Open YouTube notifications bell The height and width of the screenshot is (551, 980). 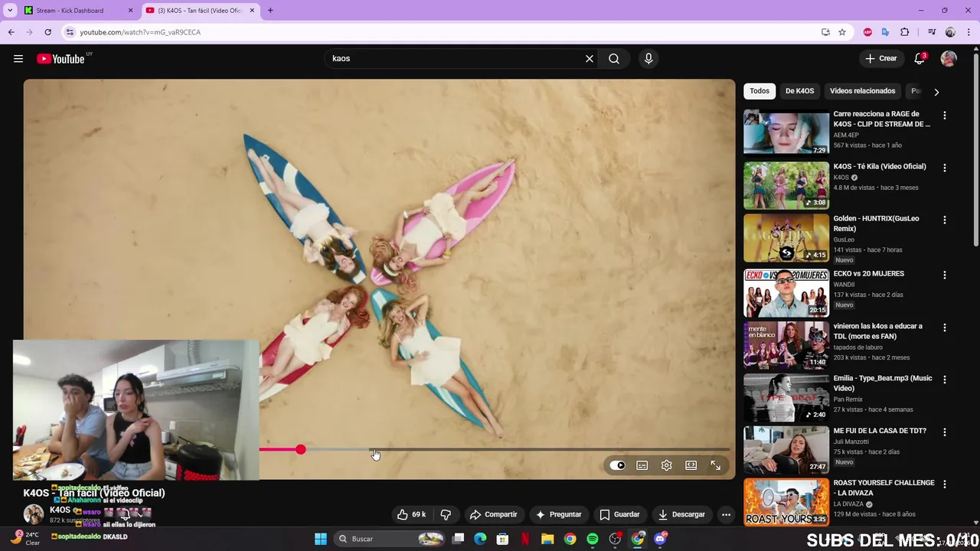coord(920,59)
